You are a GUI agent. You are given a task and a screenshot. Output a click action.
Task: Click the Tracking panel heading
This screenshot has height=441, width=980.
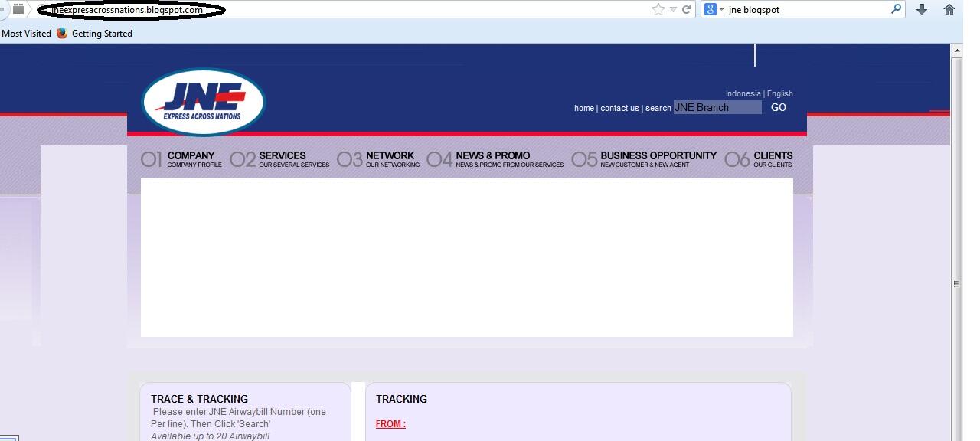[401, 399]
